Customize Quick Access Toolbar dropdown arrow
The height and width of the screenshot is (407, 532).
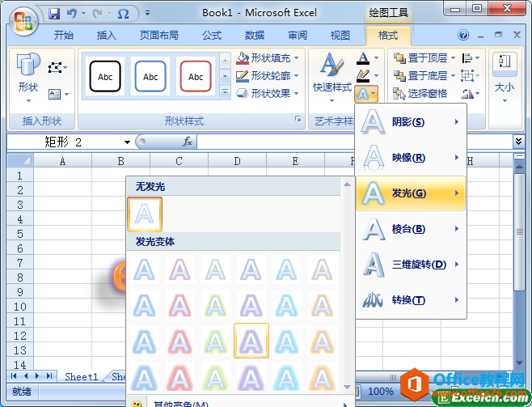pos(148,14)
